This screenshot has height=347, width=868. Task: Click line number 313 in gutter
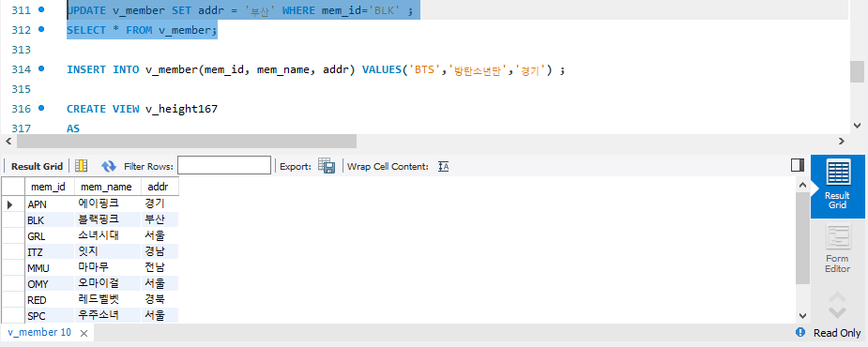(20, 51)
